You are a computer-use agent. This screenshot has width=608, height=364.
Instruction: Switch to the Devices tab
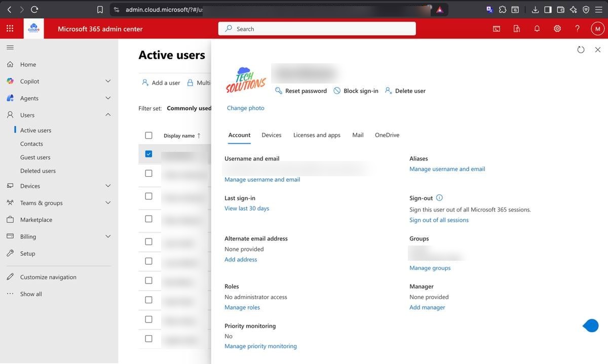pyautogui.click(x=272, y=135)
